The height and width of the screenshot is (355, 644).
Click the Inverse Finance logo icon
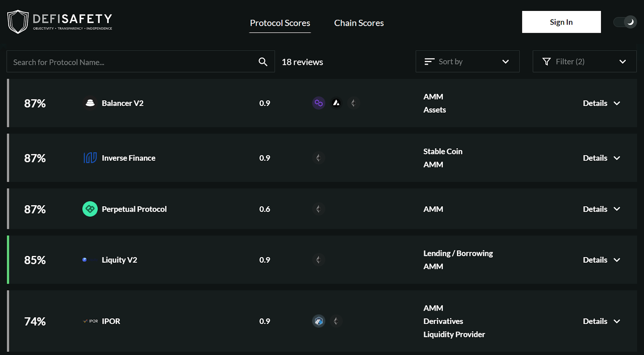[90, 158]
